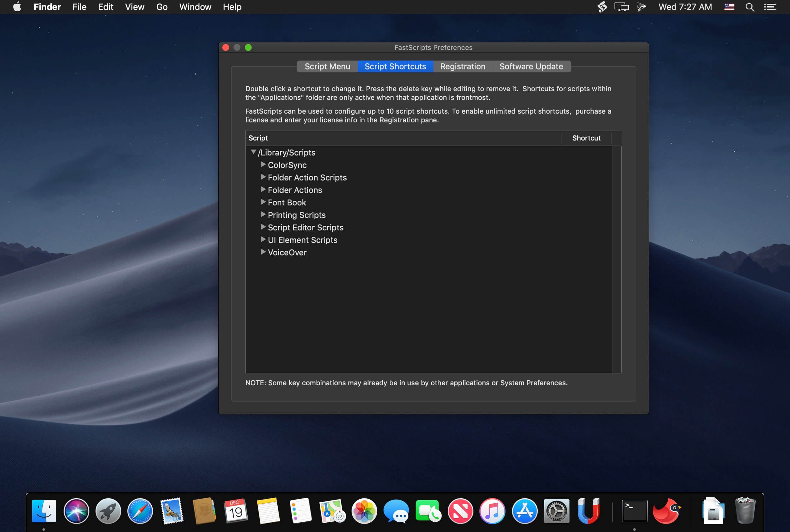Open the Registration tab
This screenshot has height=532, width=790.
[x=462, y=66]
